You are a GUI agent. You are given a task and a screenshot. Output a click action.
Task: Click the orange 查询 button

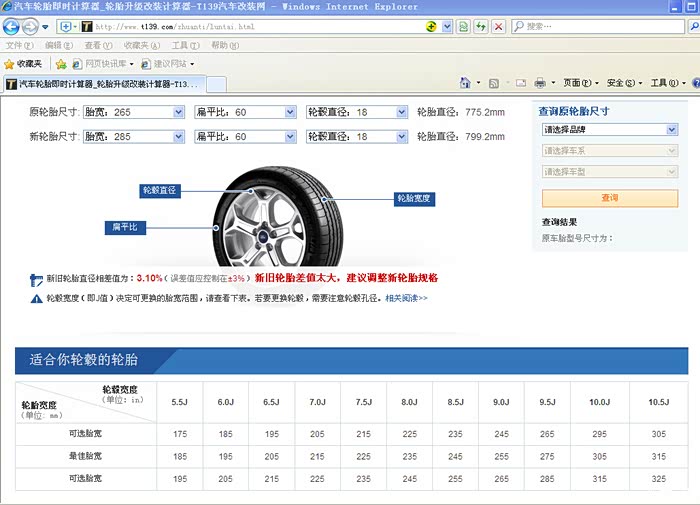click(x=609, y=198)
